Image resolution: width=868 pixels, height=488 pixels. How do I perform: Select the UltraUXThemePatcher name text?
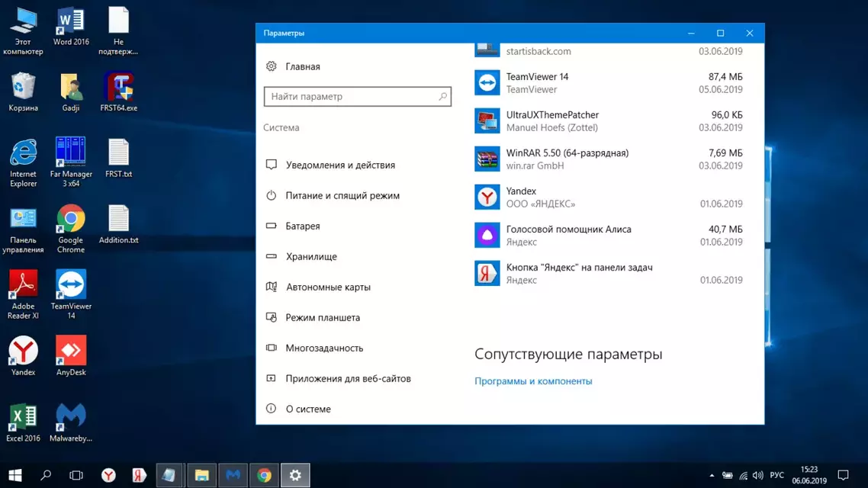(552, 115)
